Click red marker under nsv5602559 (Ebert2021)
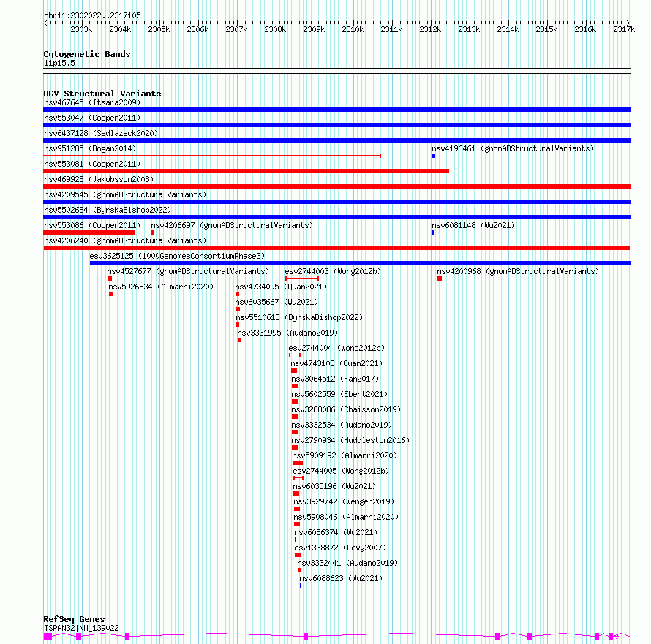The height and width of the screenshot is (644, 651). pyautogui.click(x=295, y=401)
